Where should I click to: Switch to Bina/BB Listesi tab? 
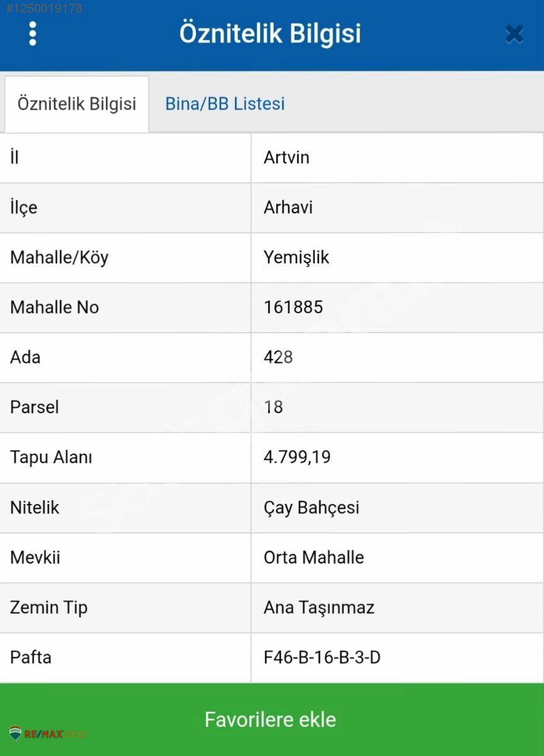coord(225,104)
